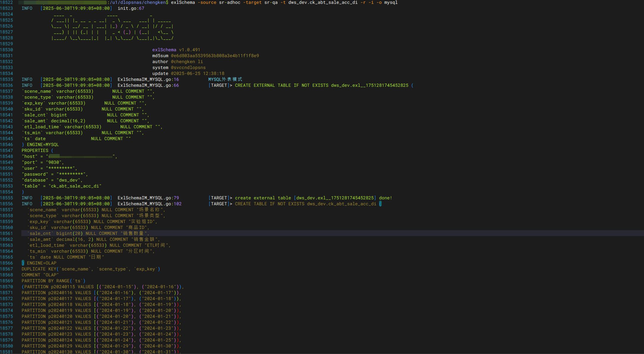Image resolution: width=644 pixels, height=354 pixels.
Task: Click the redacted "host" property value
Action: (x=81, y=156)
